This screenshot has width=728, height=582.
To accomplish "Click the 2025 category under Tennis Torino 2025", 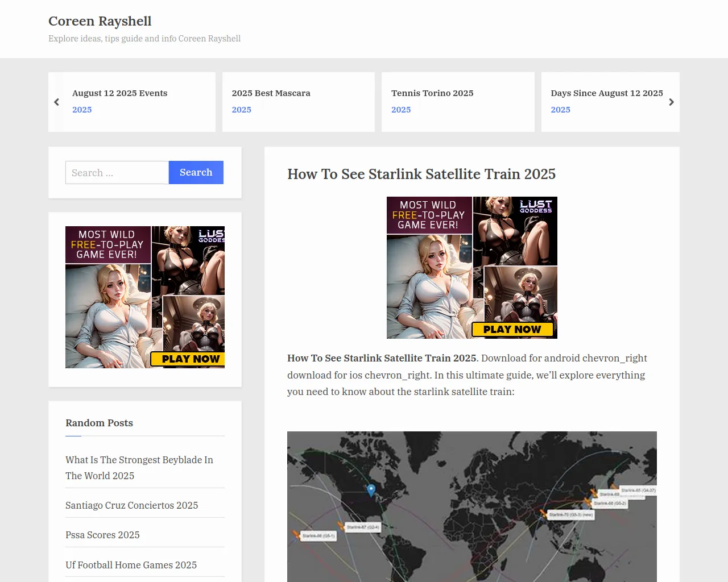I will click(x=400, y=110).
